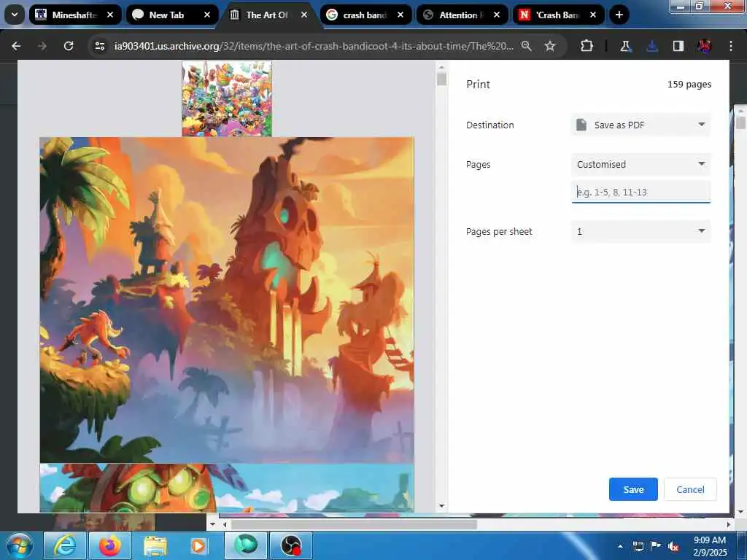Open the clock showing 9:09 AM
The height and width of the screenshot is (560, 747).
710,546
